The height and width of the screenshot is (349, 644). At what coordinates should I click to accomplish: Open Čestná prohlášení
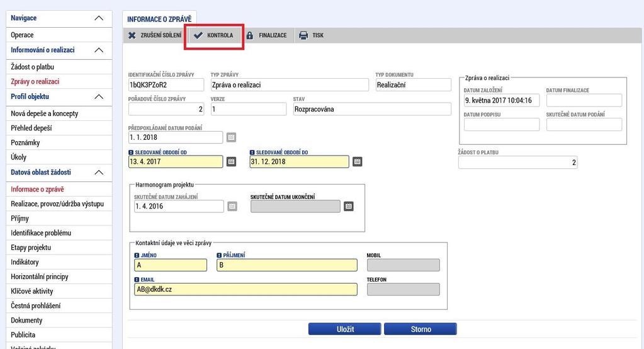59,306
